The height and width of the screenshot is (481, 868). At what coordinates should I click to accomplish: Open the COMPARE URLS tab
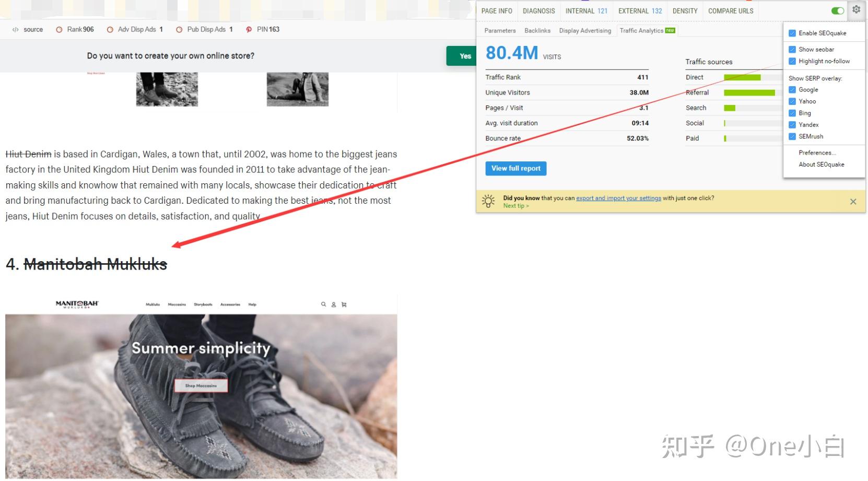coord(730,10)
